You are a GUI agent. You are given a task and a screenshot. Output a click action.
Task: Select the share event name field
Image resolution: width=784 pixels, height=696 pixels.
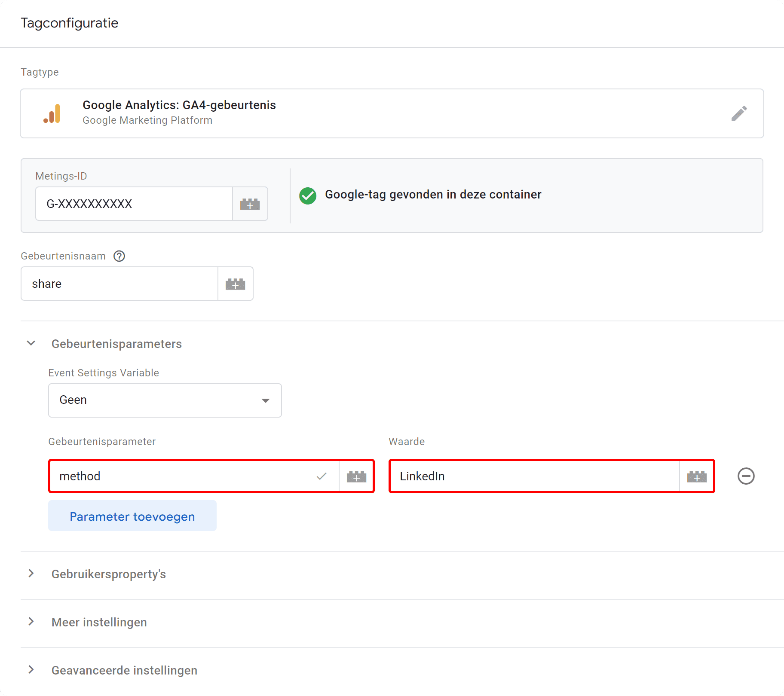pos(119,284)
